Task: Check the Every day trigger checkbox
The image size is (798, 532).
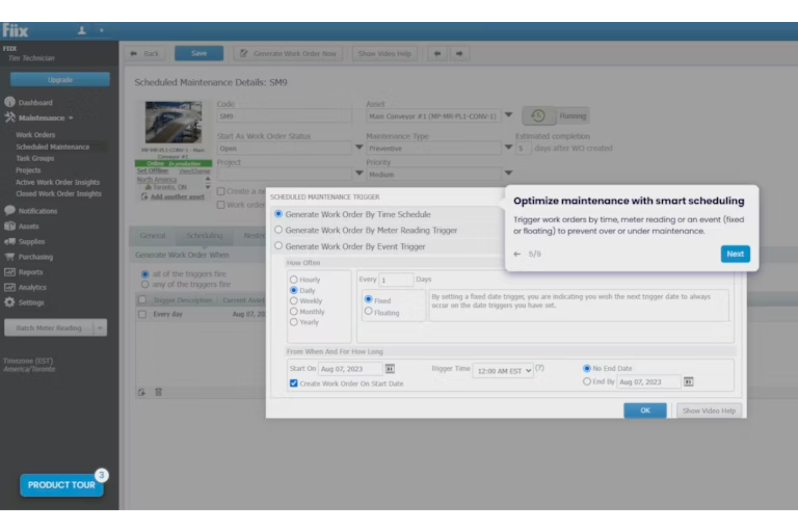Action: point(143,314)
